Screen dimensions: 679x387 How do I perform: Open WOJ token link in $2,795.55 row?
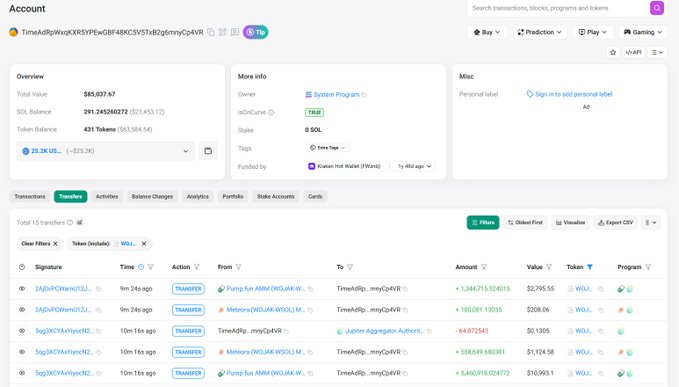583,288
